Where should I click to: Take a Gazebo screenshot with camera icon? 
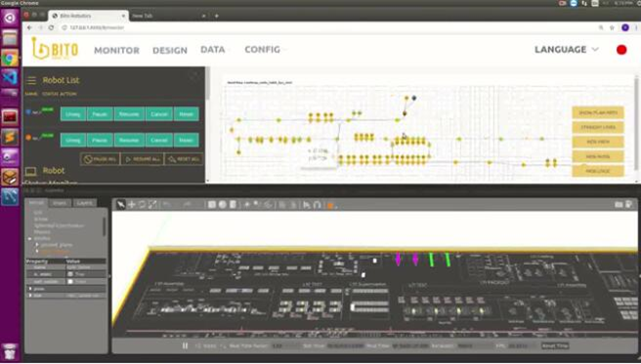point(619,204)
